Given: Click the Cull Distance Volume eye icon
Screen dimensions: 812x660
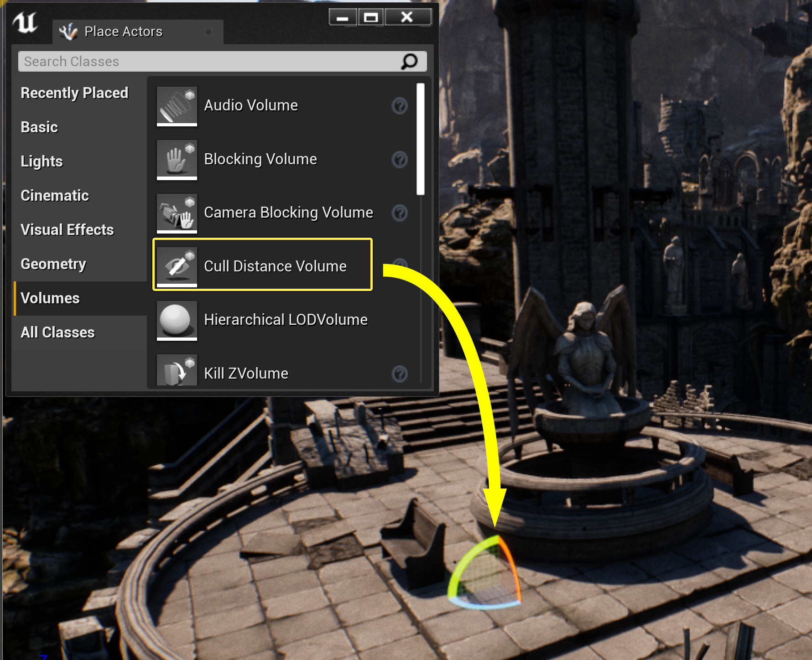Looking at the screenshot, I should (177, 267).
